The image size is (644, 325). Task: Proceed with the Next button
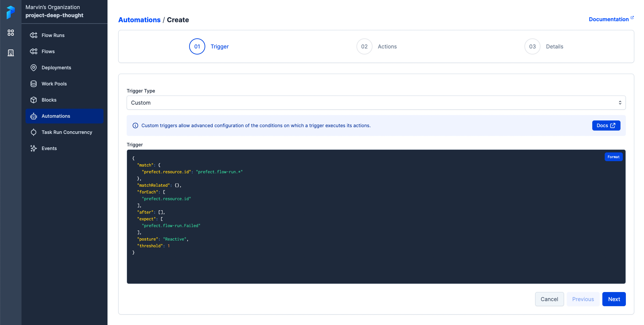[614, 299]
